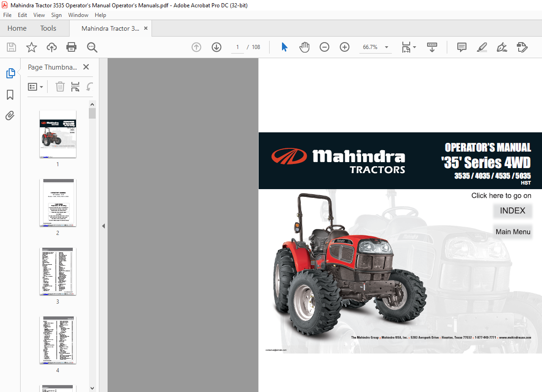Open the fit page options icon

click(406, 47)
